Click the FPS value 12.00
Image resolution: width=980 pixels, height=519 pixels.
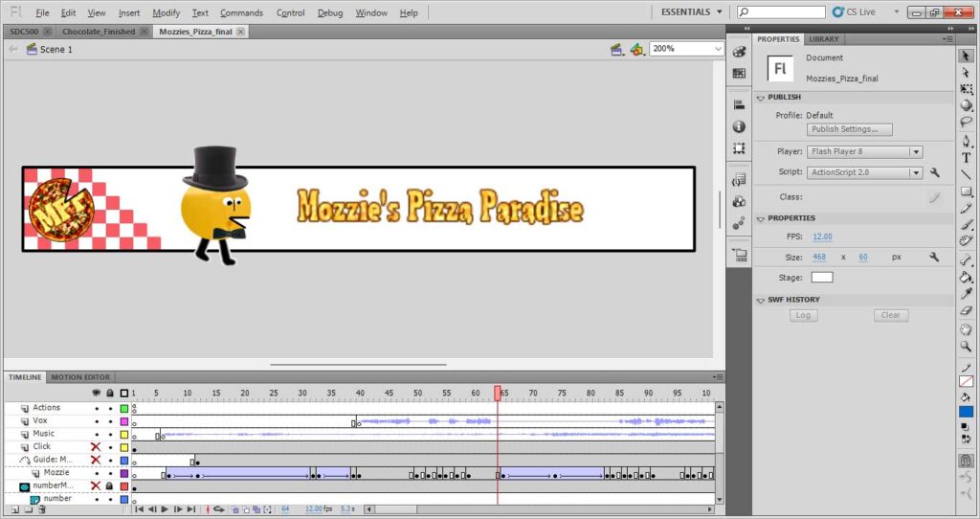(x=822, y=237)
